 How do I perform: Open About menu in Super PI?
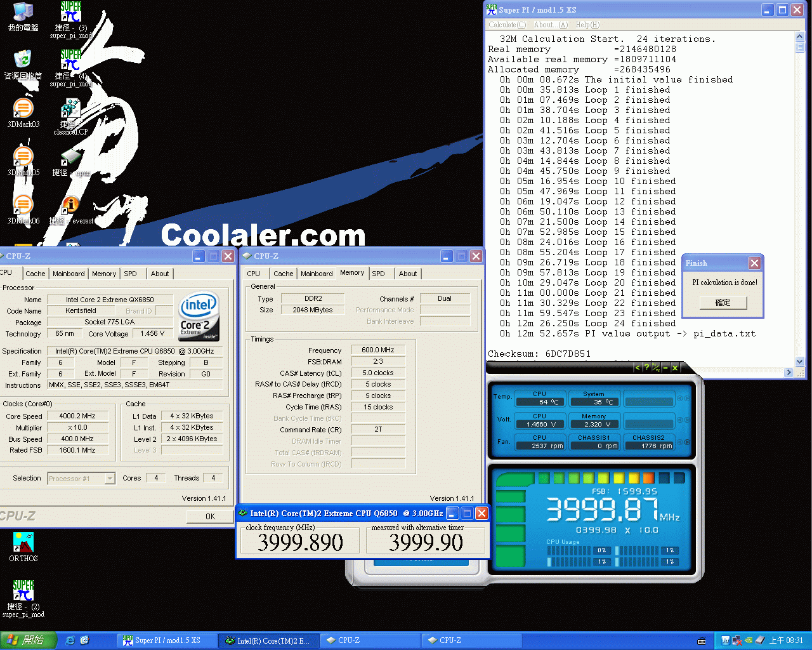[x=551, y=25]
